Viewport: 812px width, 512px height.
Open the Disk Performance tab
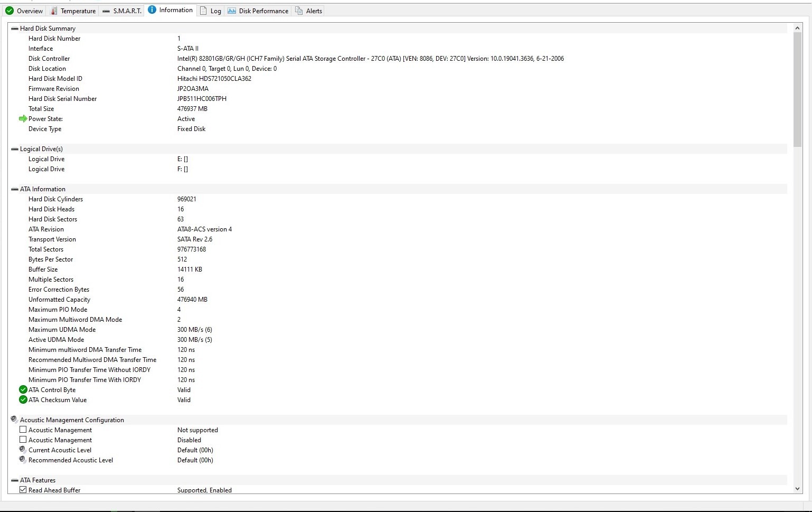click(258, 11)
